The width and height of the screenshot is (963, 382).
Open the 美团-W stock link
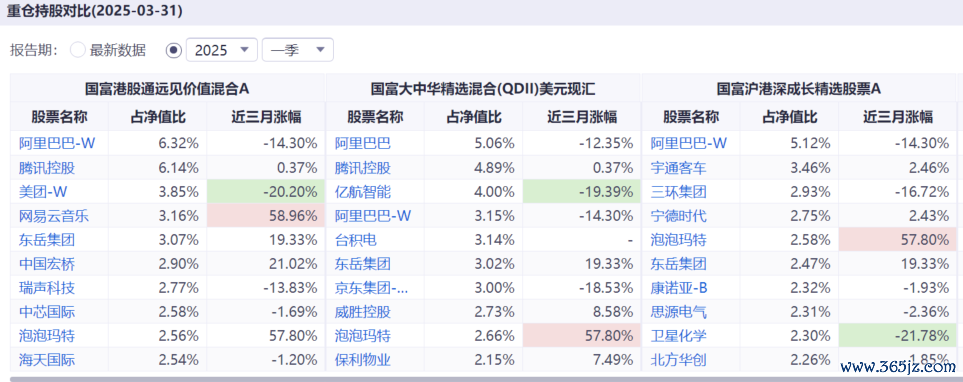43,192
